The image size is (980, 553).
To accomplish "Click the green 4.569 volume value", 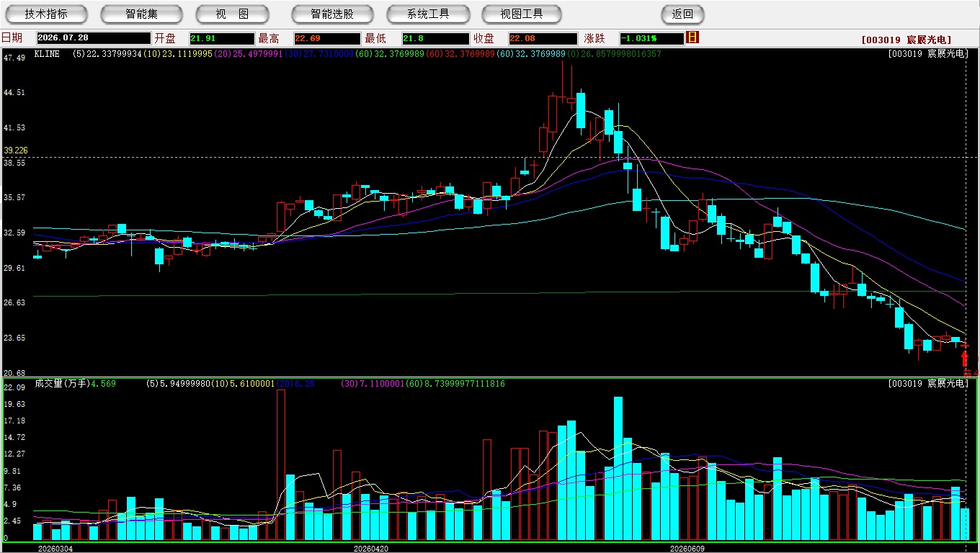I will pyautogui.click(x=103, y=384).
